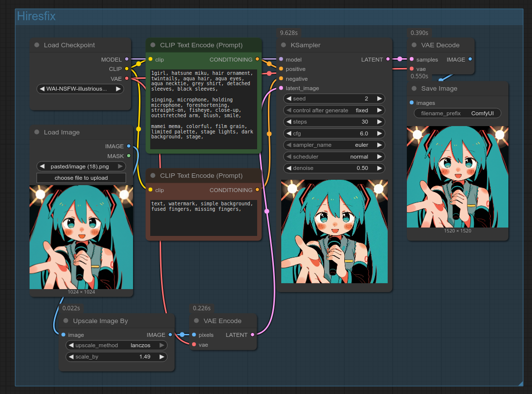Click the VAE Encode vae input port

pos(194,344)
